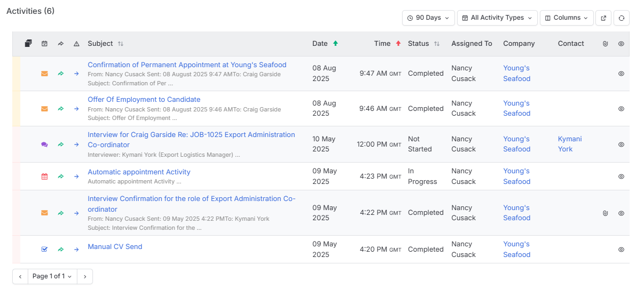This screenshot has height=289, width=644.
Task: Open Interview for Craig Garside JOB-1025 activity
Action: [x=191, y=140]
